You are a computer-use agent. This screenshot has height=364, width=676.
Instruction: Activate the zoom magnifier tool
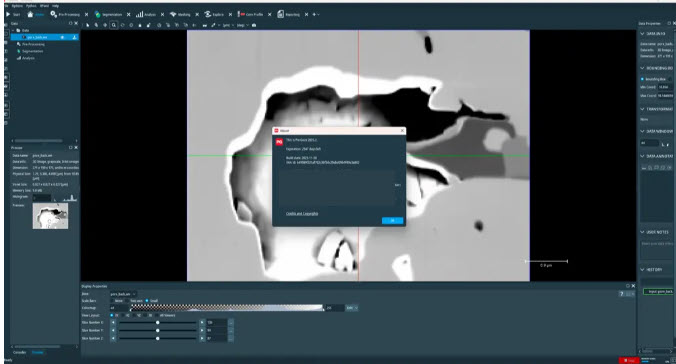coord(114,25)
